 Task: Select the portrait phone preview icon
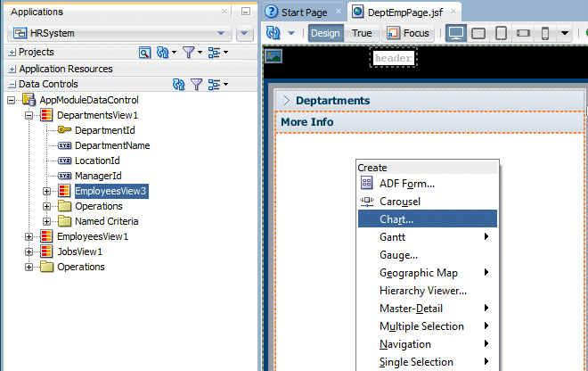click(545, 33)
